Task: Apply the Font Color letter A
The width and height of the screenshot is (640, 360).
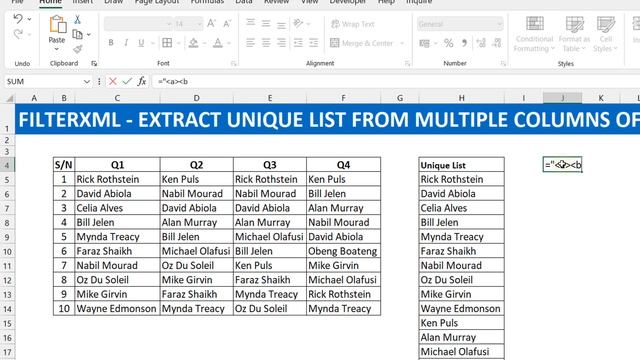Action: point(218,42)
